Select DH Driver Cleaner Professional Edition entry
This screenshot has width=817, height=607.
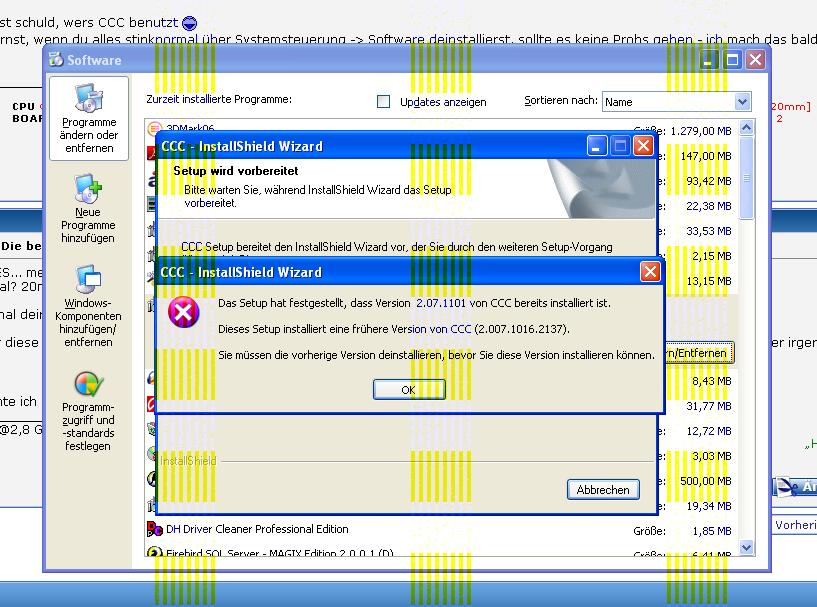(257, 529)
